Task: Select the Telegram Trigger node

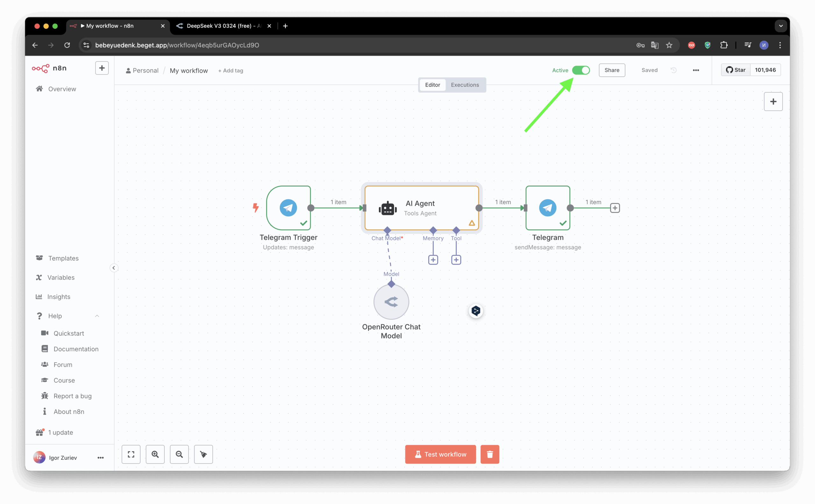Action: coord(288,208)
